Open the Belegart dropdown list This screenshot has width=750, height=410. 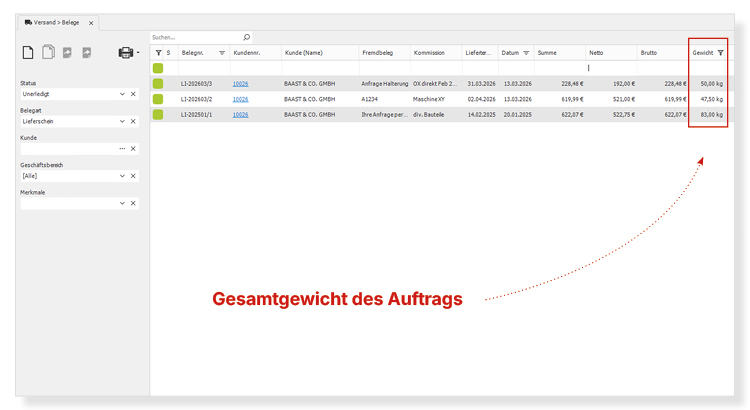(x=122, y=121)
